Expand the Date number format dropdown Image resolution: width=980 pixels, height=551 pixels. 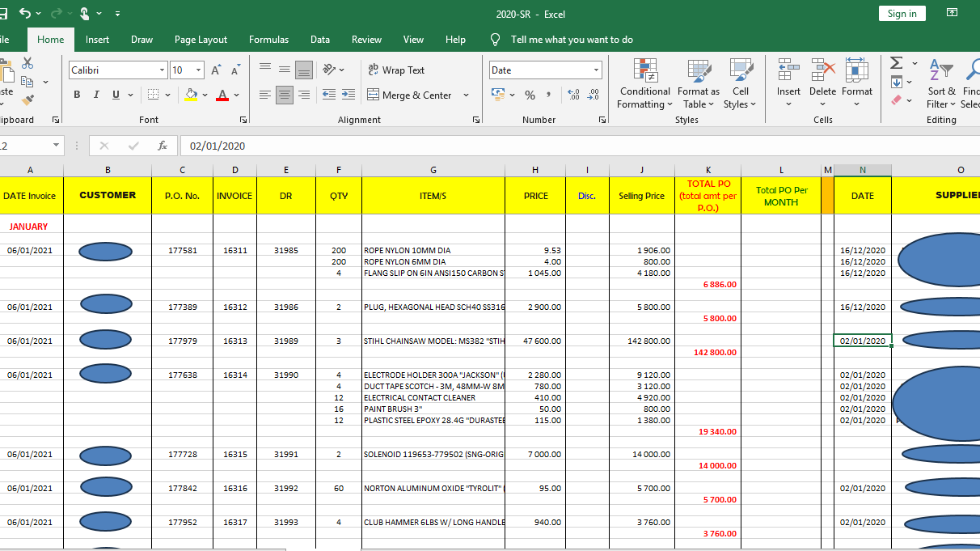(596, 70)
